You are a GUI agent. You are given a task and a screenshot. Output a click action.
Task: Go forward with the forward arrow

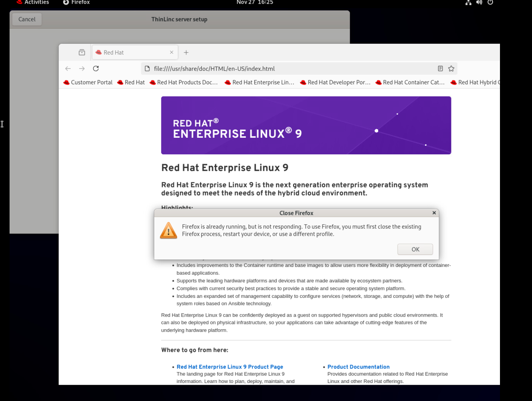coord(82,68)
